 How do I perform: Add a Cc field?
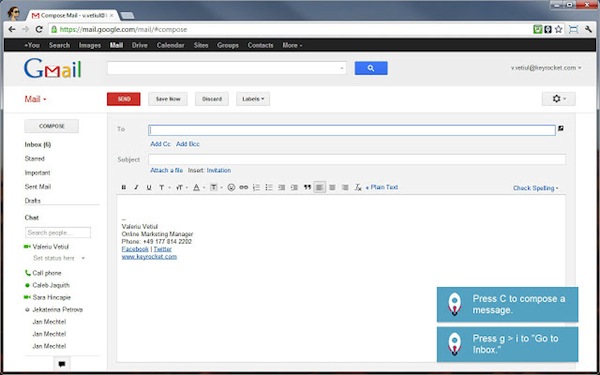pos(161,144)
